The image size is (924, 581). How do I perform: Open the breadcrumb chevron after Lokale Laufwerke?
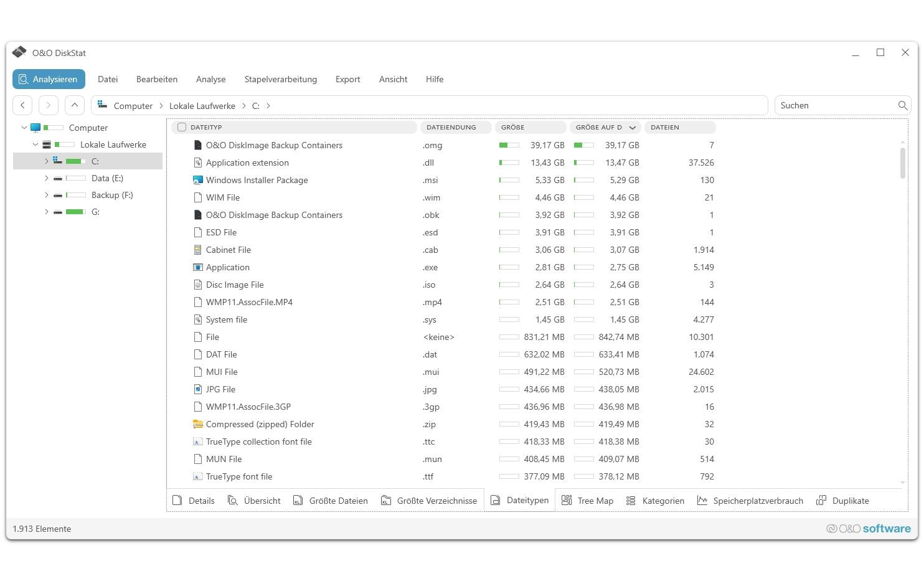click(243, 106)
